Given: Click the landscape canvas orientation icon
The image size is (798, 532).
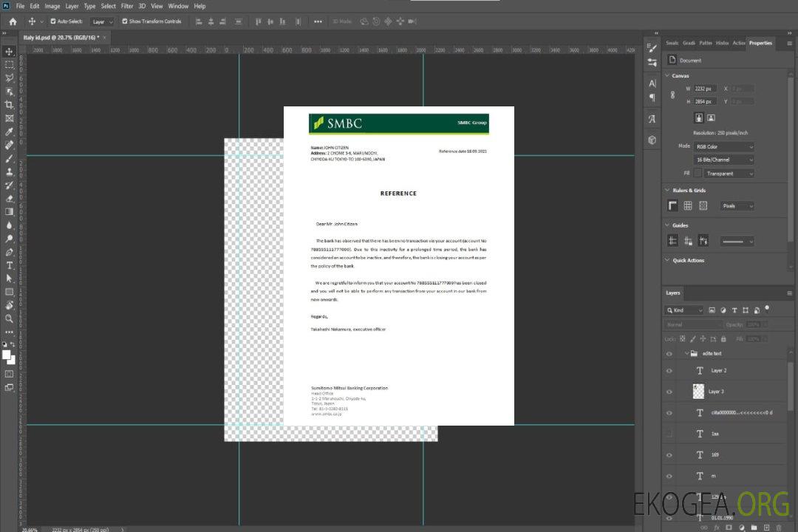Looking at the screenshot, I should coord(711,117).
